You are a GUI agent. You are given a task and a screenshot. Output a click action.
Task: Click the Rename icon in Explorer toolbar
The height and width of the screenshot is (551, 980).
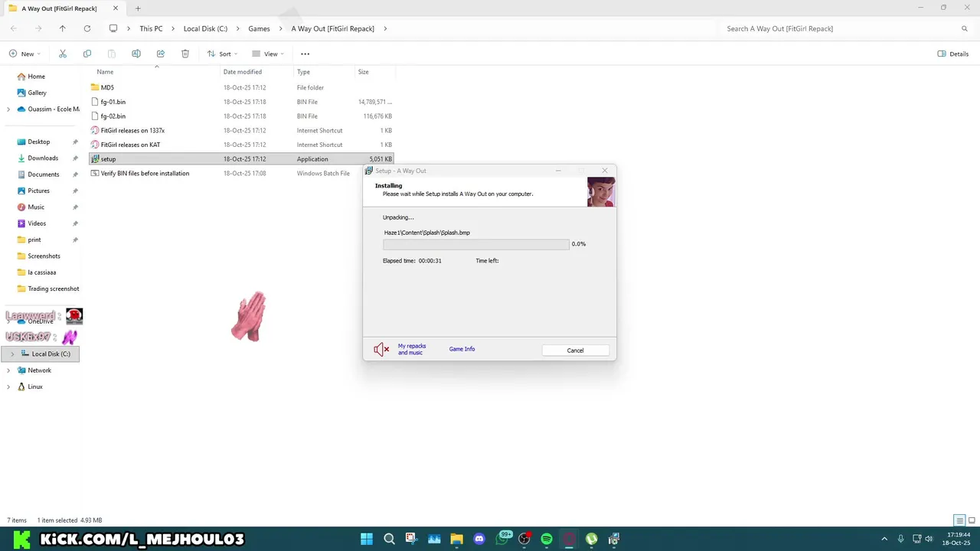pyautogui.click(x=136, y=54)
